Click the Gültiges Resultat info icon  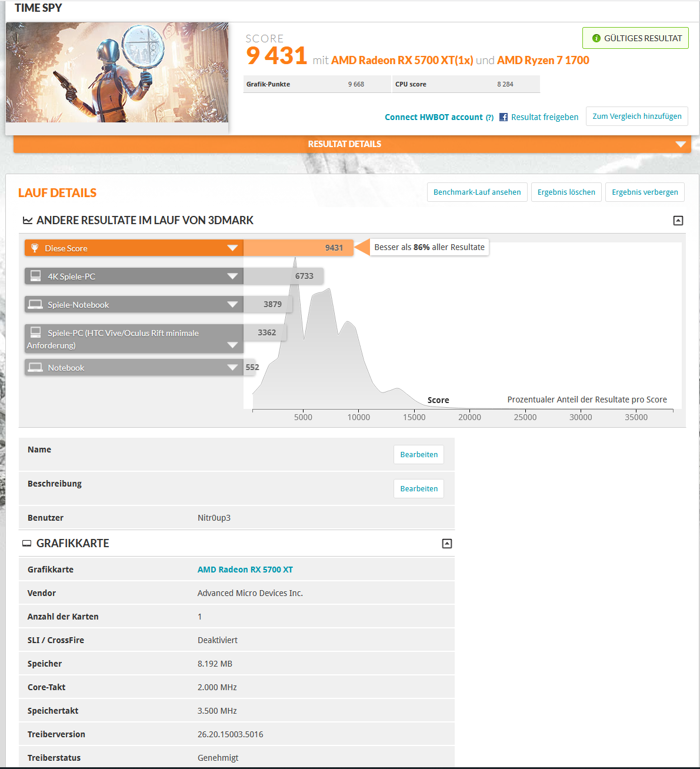[x=596, y=38]
